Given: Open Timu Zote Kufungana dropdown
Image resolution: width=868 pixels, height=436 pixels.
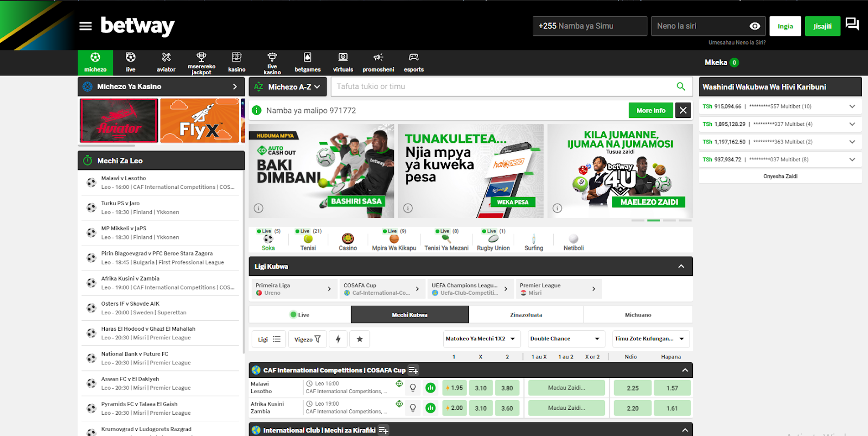Looking at the screenshot, I should click(x=651, y=339).
